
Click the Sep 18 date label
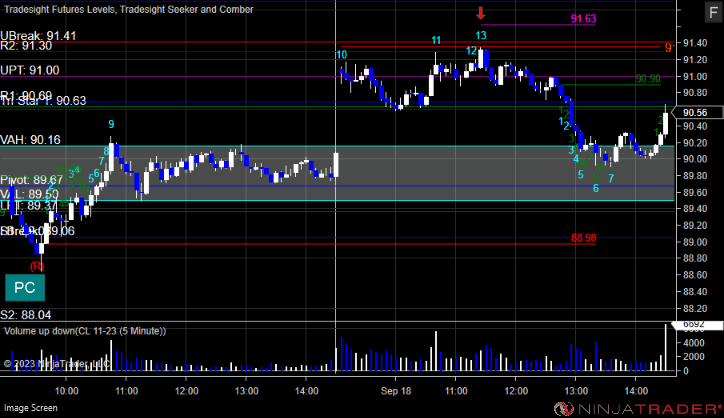click(396, 391)
